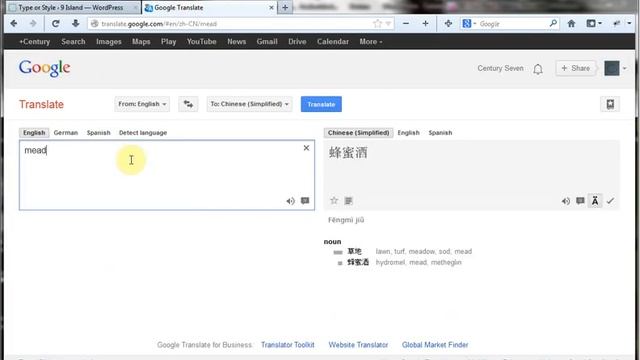This screenshot has height=360, width=640.
Task: Bookmark page with star in address bar
Action: 377,24
